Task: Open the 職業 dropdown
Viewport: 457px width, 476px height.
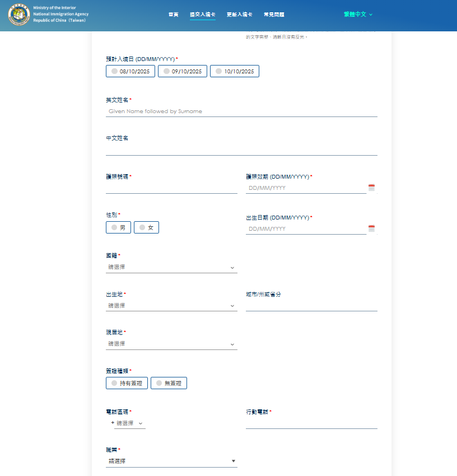Action: point(171,461)
